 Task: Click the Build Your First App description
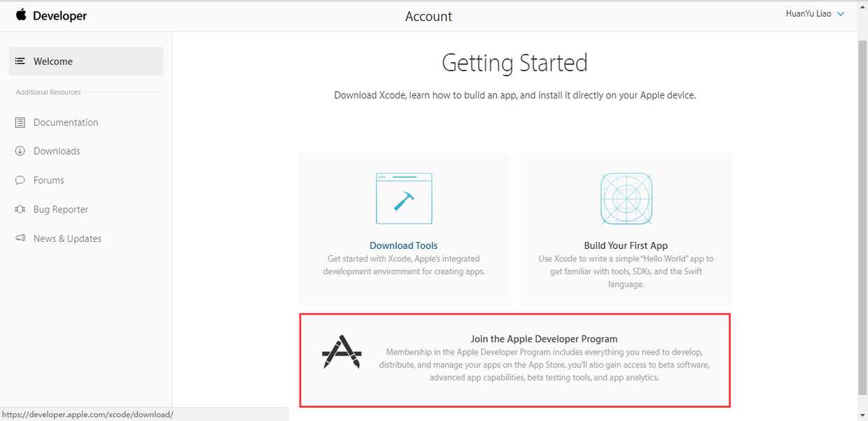tap(626, 271)
